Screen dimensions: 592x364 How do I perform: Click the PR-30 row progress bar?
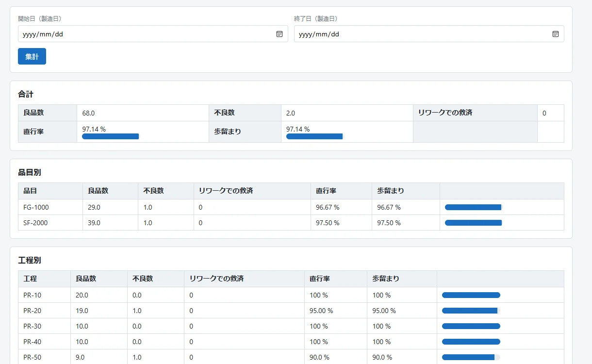coord(471,326)
